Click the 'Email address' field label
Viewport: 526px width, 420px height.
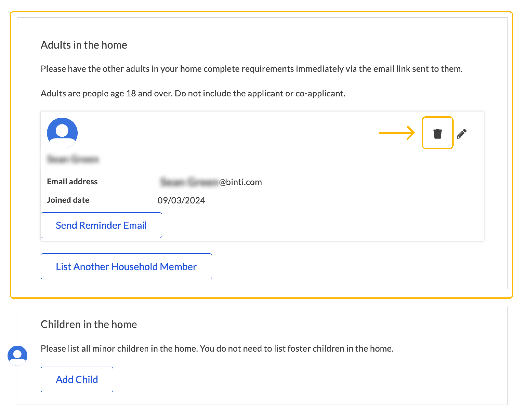[x=72, y=181]
